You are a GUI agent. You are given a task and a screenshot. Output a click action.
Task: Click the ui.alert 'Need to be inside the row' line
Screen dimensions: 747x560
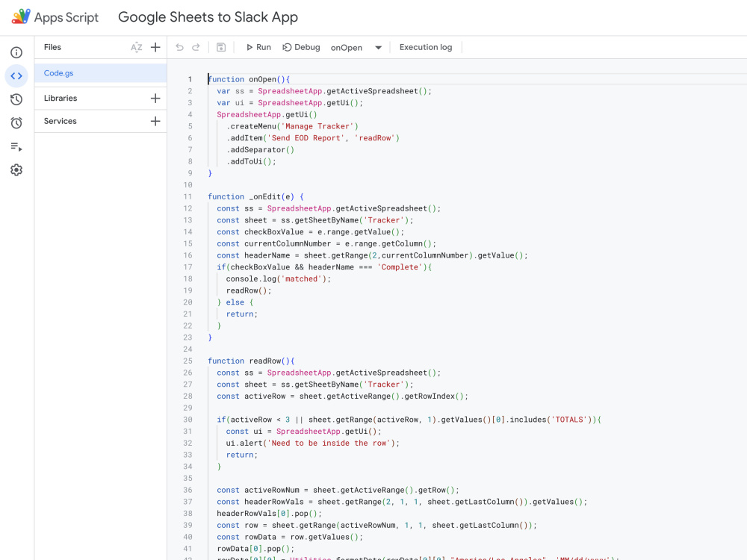click(x=312, y=444)
